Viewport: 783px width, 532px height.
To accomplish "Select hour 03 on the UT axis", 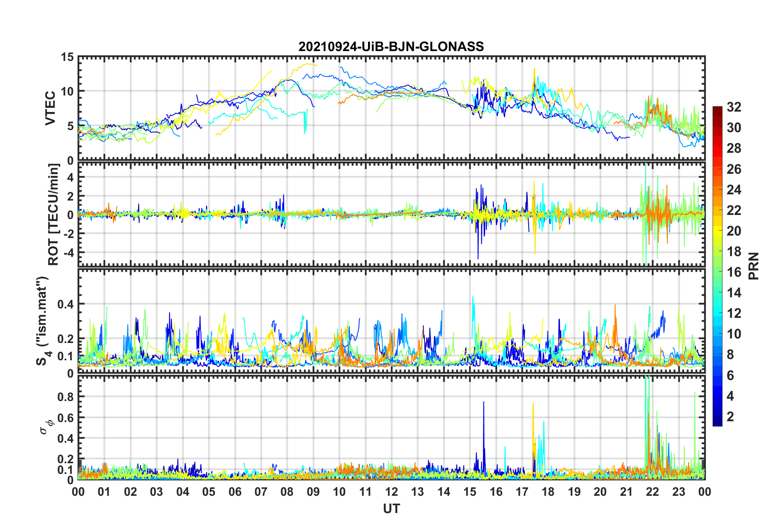I will tap(156, 492).
